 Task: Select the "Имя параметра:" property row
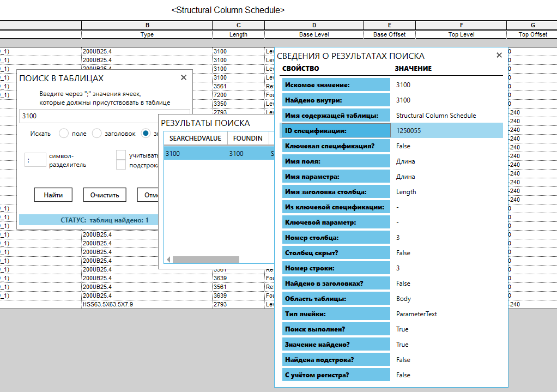392,177
